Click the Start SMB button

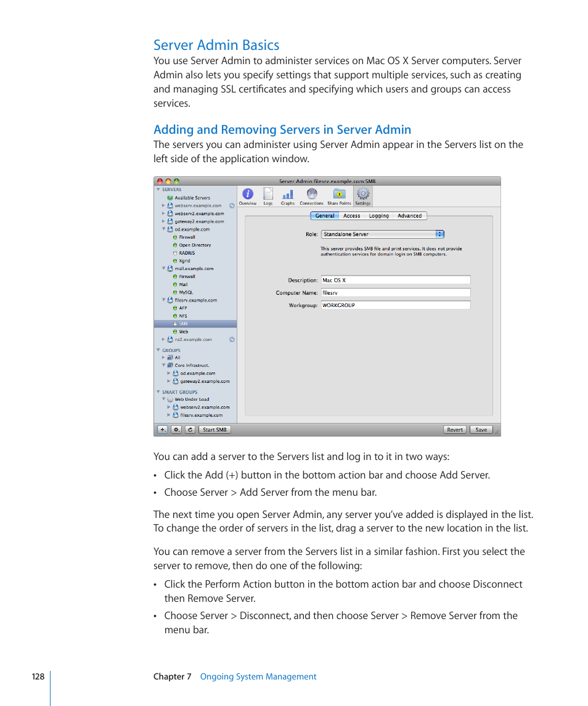click(214, 430)
